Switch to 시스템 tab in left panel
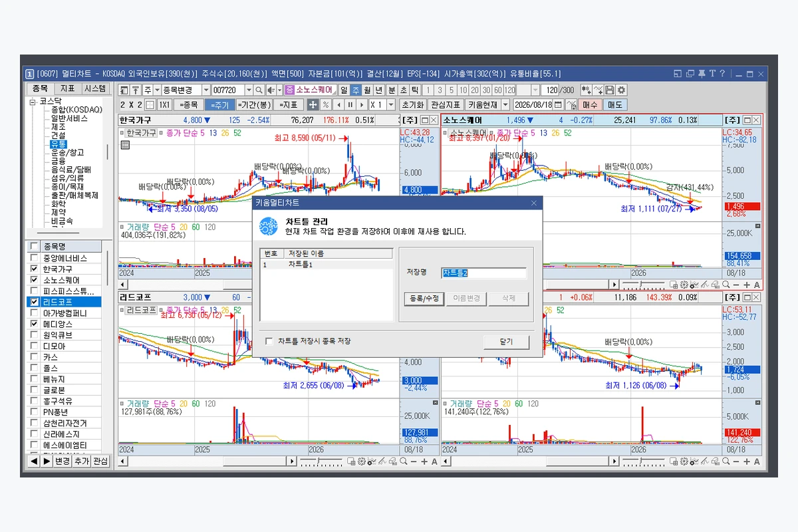Screen dimensions: 798x532 tap(94, 88)
